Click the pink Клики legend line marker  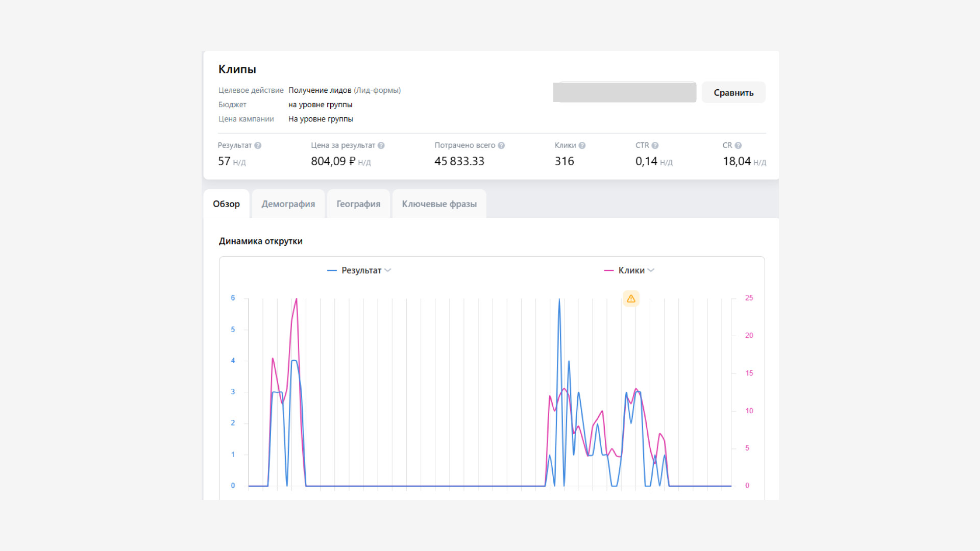608,270
